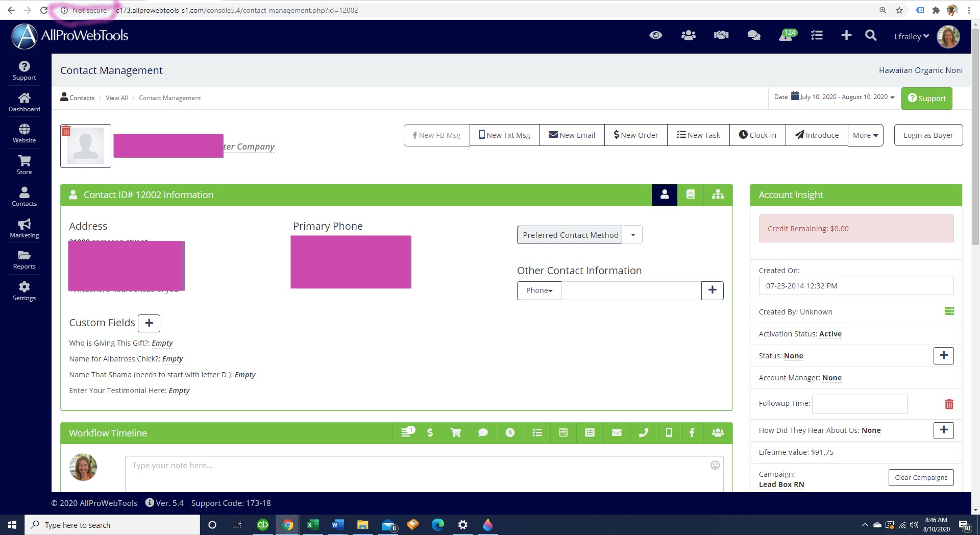Expand the More dropdown button
This screenshot has width=980, height=535.
pos(865,135)
